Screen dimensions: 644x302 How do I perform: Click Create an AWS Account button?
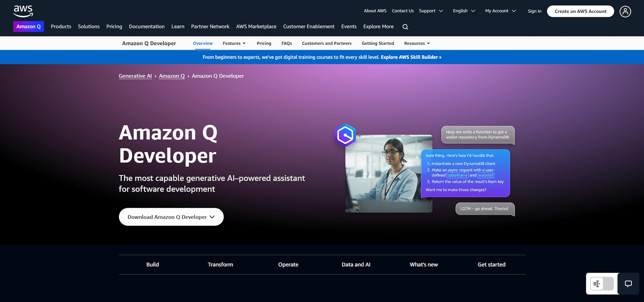[x=580, y=11]
